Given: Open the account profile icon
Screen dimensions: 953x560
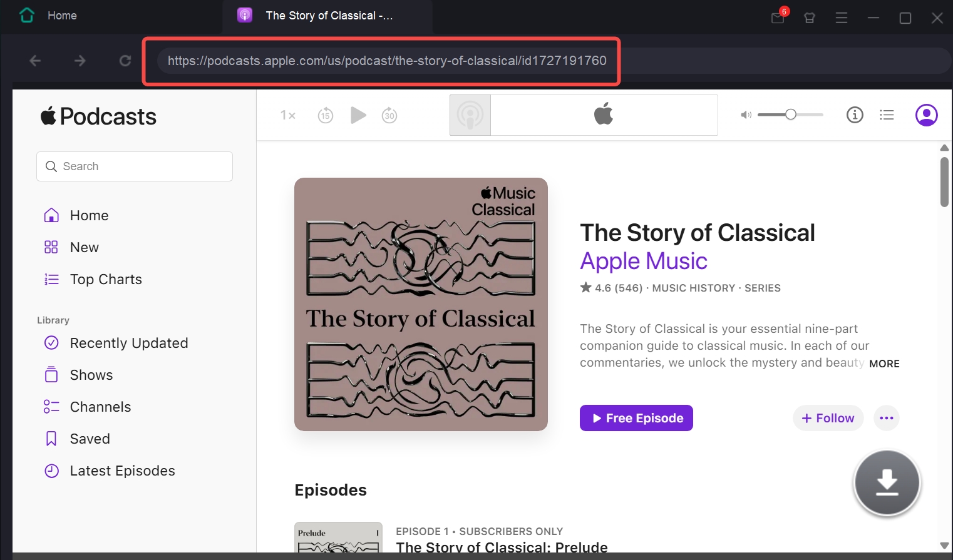Looking at the screenshot, I should (x=927, y=115).
